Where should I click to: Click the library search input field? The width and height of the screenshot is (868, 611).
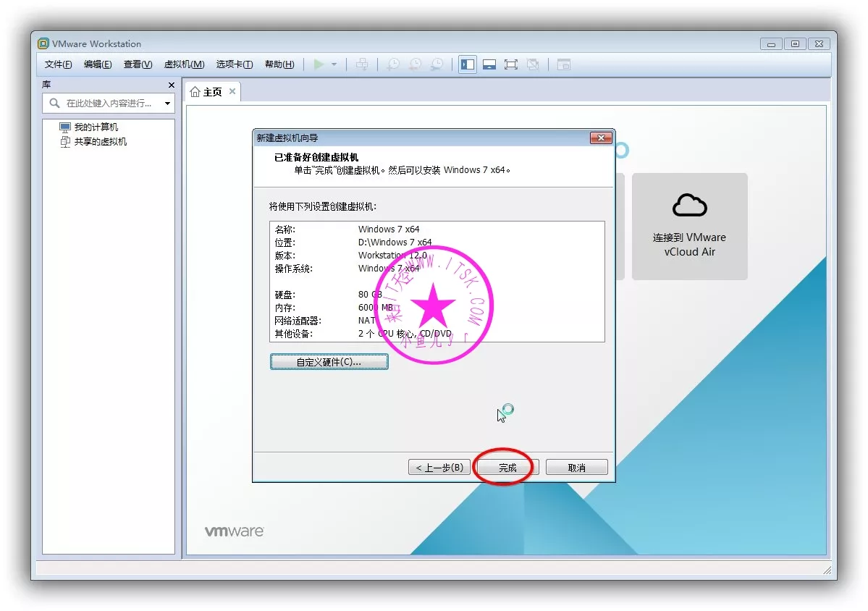pos(109,104)
